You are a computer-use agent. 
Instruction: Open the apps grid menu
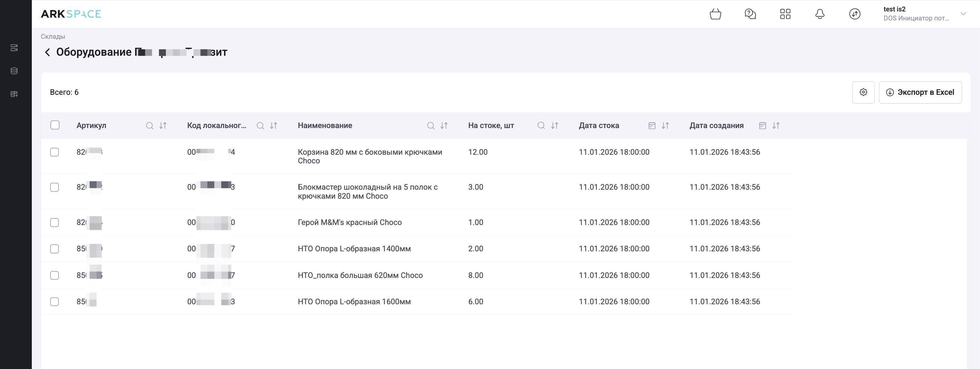(785, 14)
